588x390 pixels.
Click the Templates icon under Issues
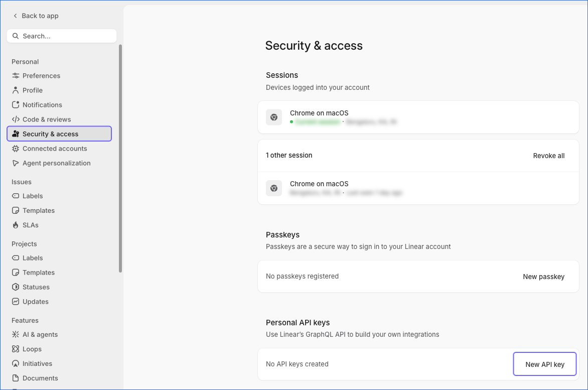click(x=16, y=211)
